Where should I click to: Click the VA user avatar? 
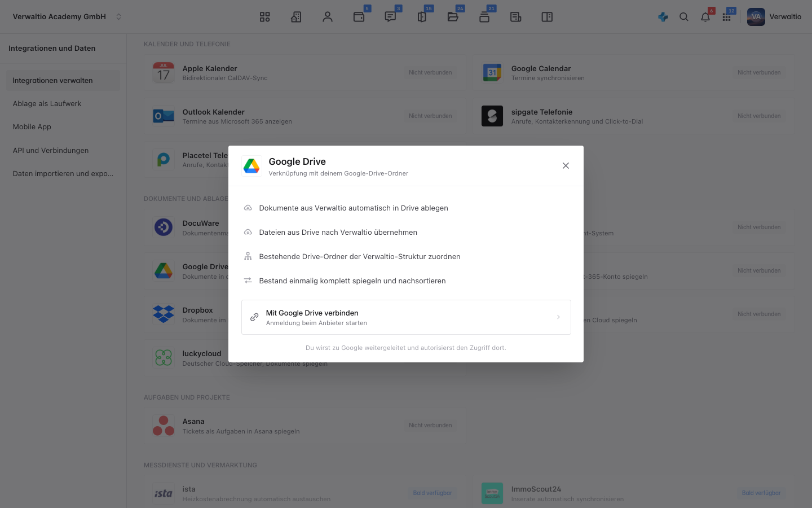[756, 17]
